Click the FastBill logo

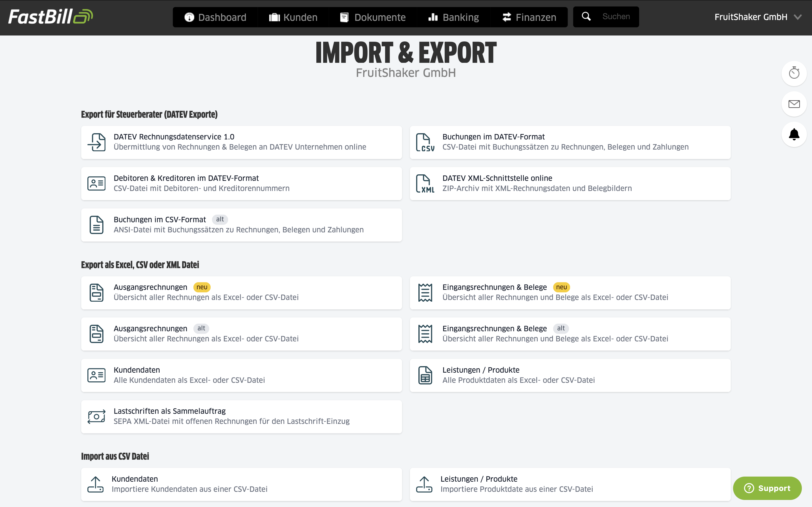point(50,16)
